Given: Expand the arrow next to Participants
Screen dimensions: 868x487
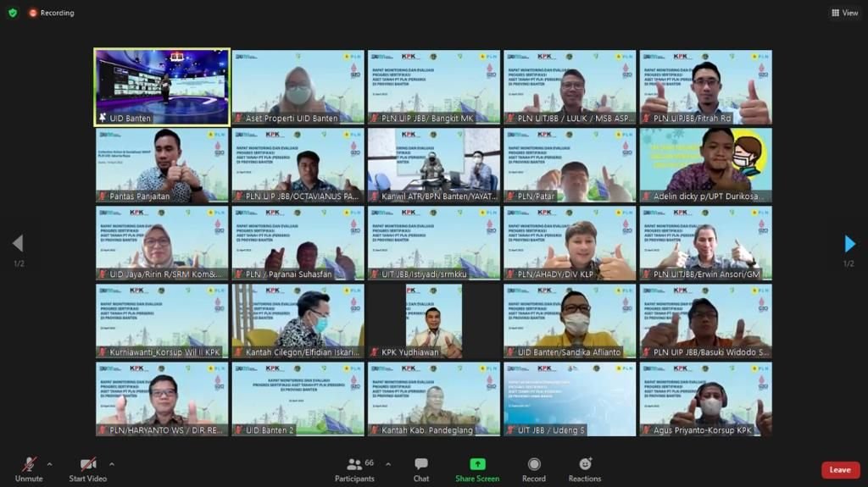Looking at the screenshot, I should (388, 464).
